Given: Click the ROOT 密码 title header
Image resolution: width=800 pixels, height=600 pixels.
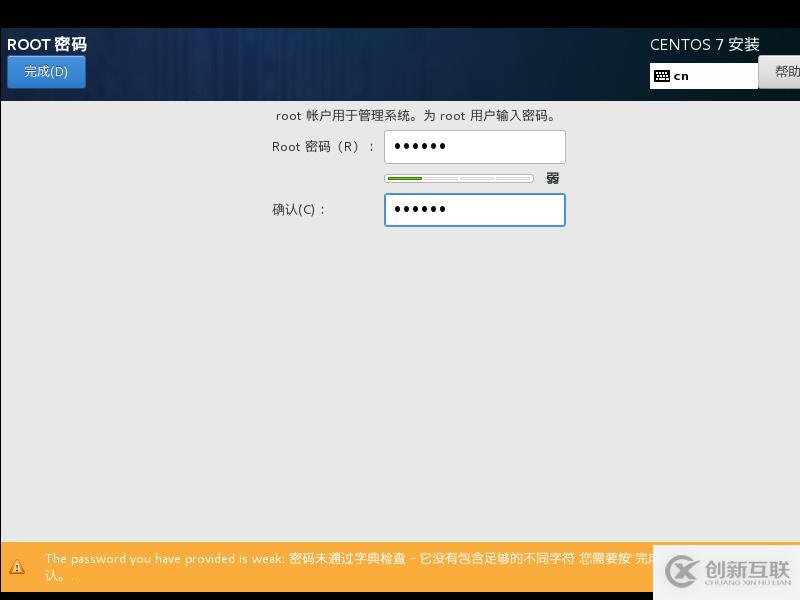Looking at the screenshot, I should pos(47,44).
